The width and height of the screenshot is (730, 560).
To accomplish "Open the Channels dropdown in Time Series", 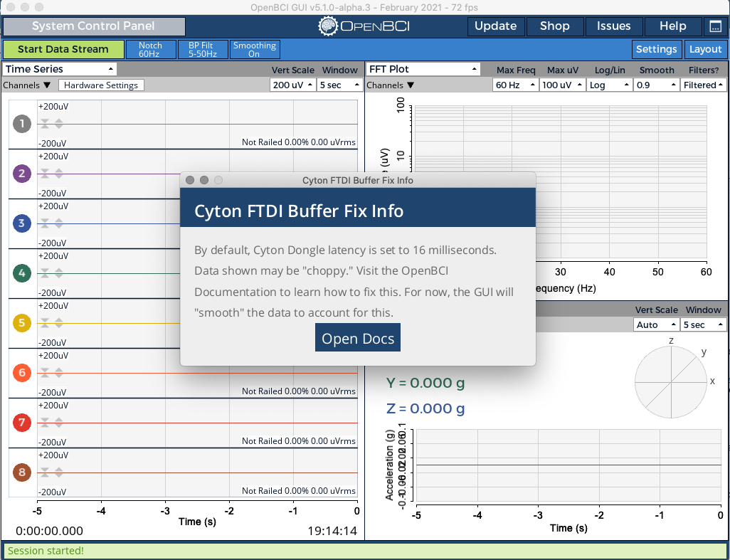I will [x=27, y=85].
